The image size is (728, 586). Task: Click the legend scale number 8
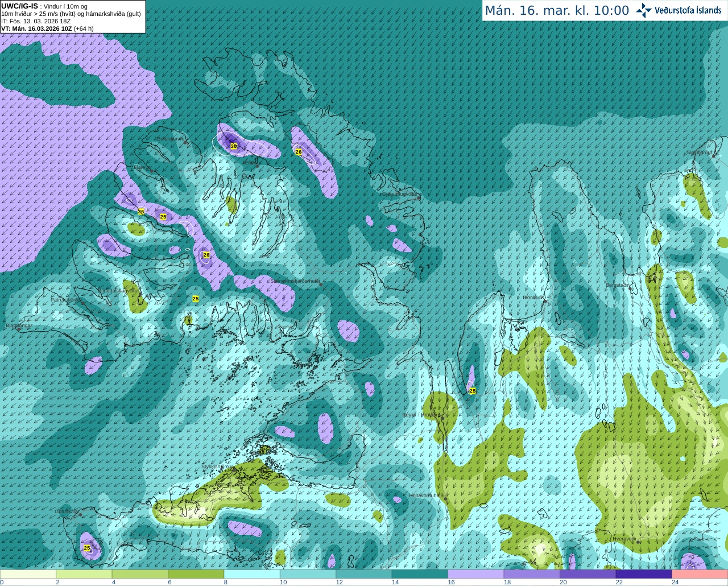pos(226,582)
